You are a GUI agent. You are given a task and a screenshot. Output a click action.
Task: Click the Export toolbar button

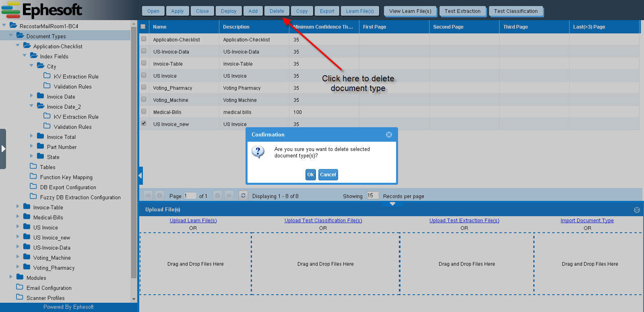(327, 11)
